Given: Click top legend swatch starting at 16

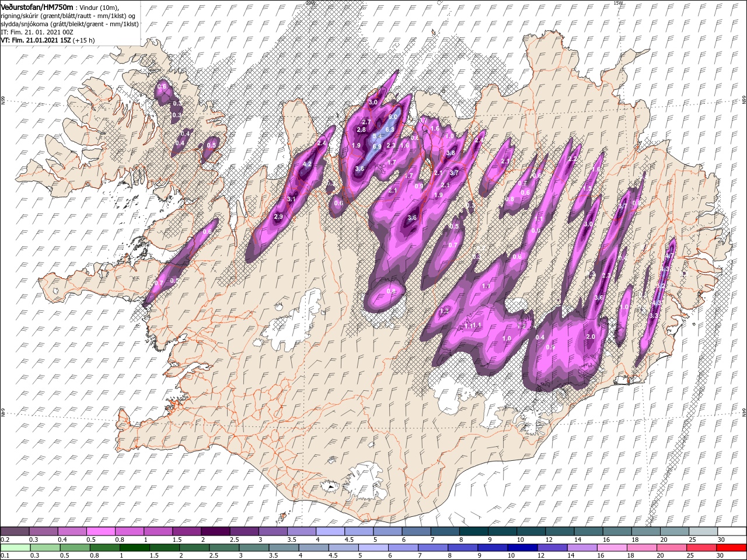Looking at the screenshot, I should point(617,531).
